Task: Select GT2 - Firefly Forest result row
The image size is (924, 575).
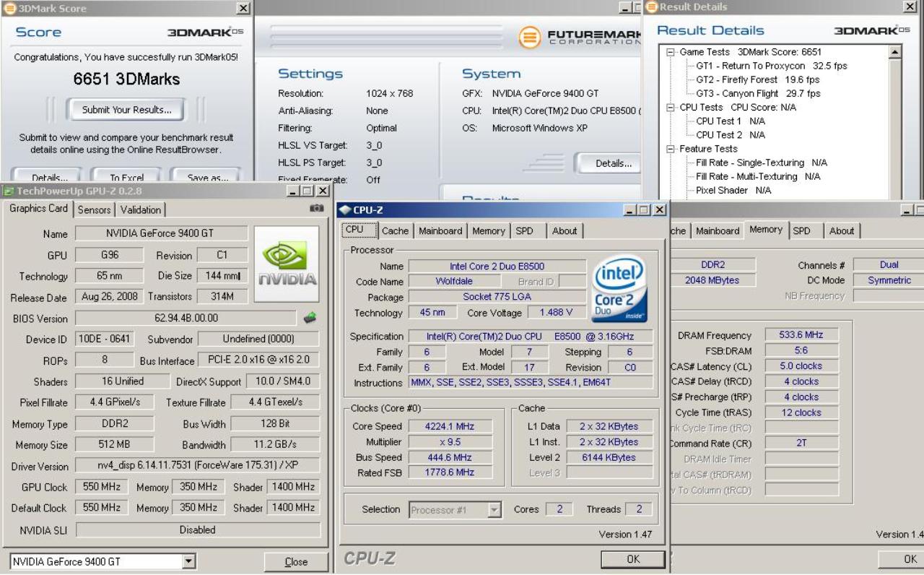Action: (758, 79)
